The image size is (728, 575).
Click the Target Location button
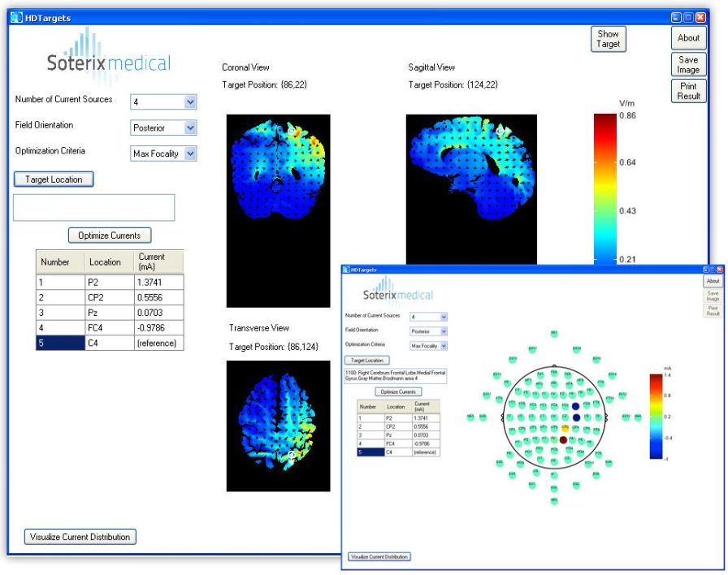[x=54, y=179]
